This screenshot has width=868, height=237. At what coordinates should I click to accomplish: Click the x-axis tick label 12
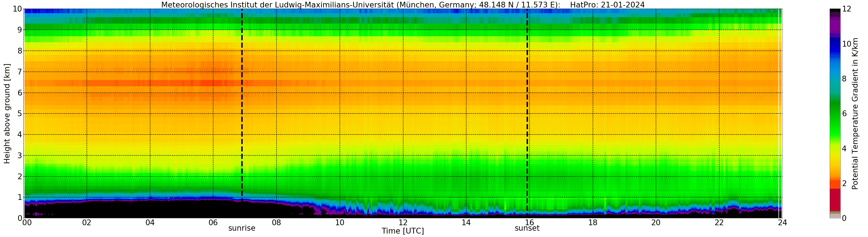point(403,223)
